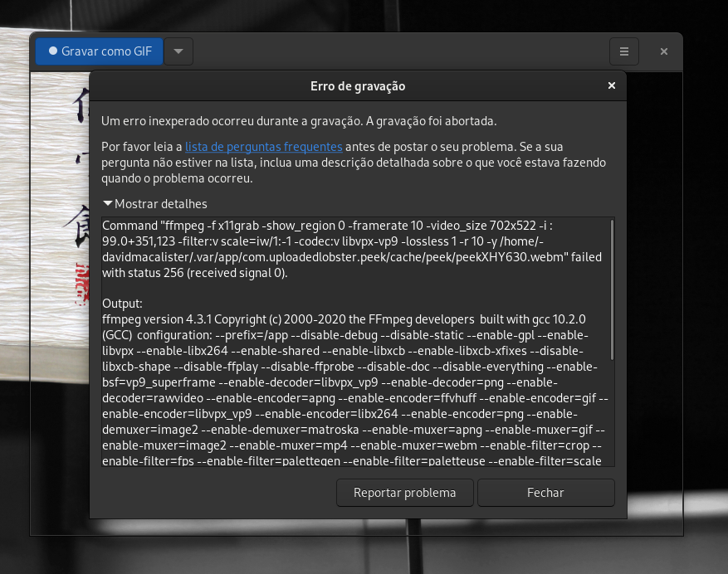Click the Gravar como GIF record button
728x574 pixels.
(100, 51)
